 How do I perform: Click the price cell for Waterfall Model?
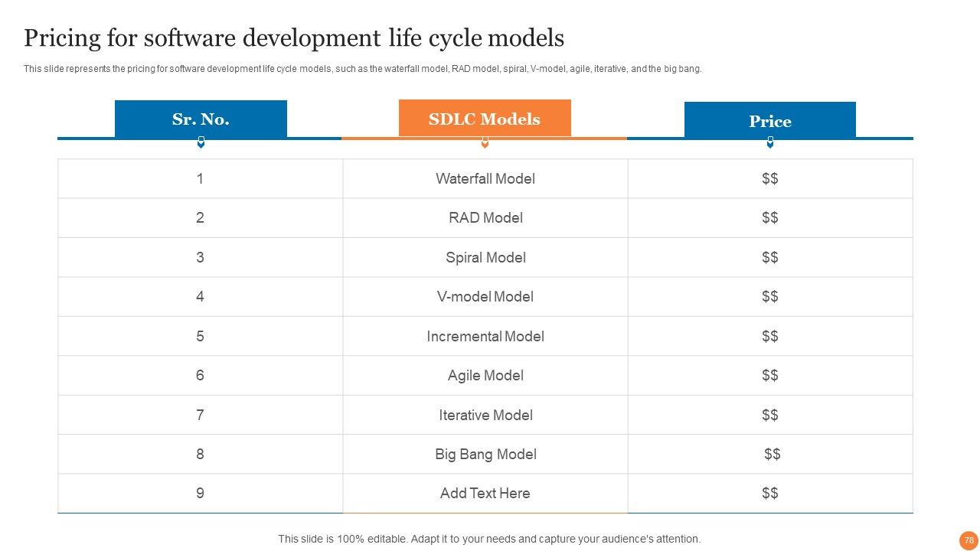point(770,178)
